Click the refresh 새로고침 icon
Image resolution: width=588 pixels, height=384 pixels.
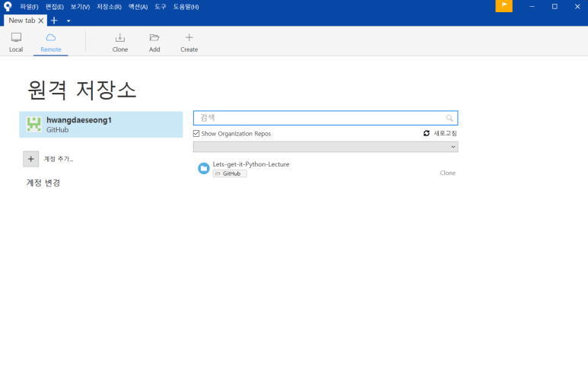[427, 133]
